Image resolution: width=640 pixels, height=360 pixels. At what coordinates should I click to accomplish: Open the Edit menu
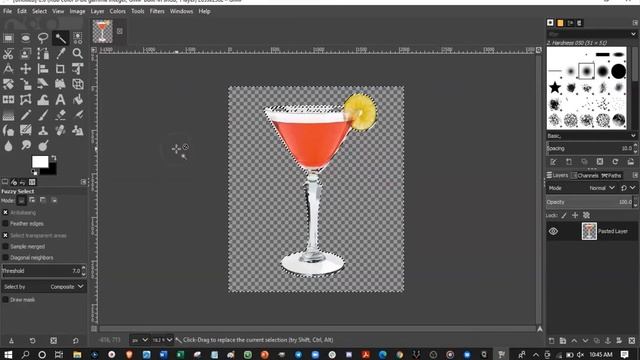22,11
